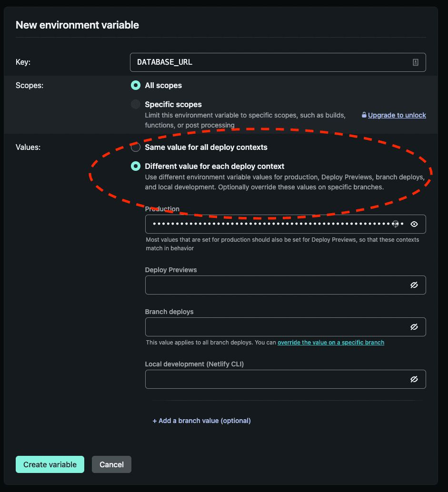This screenshot has height=492, width=448.
Task: Click the Deploy Previews text field
Action: point(276,285)
